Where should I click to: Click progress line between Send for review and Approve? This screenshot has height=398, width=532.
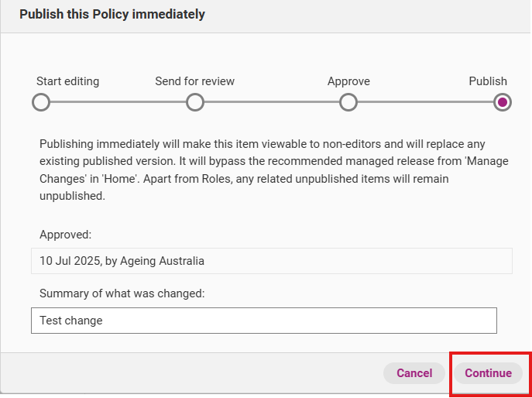click(x=271, y=102)
